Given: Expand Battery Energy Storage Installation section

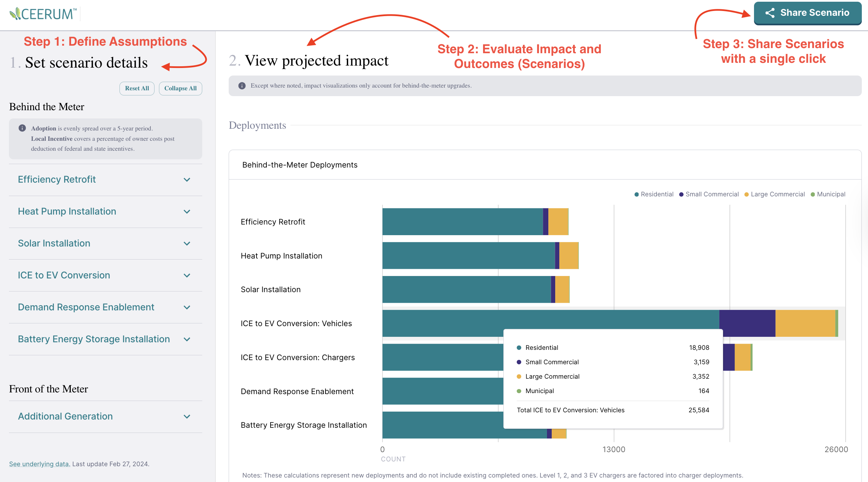Looking at the screenshot, I should point(187,339).
